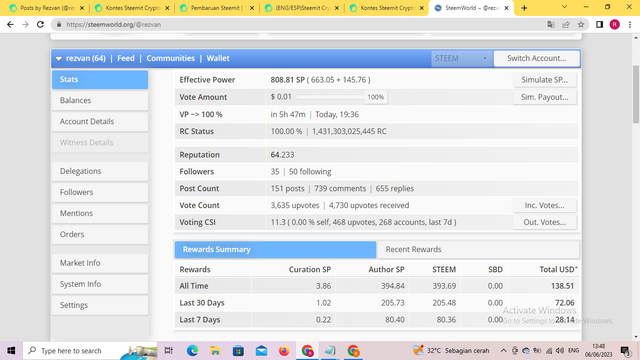Viewport: 640px width, 360px height.
Task: Open Delegations in the sidebar
Action: click(x=100, y=171)
